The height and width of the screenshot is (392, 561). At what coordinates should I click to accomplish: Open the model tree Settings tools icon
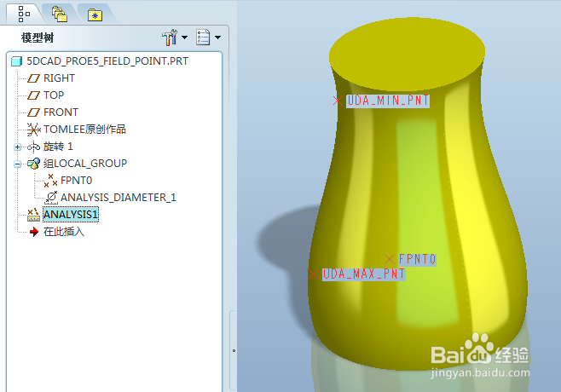[x=170, y=37]
